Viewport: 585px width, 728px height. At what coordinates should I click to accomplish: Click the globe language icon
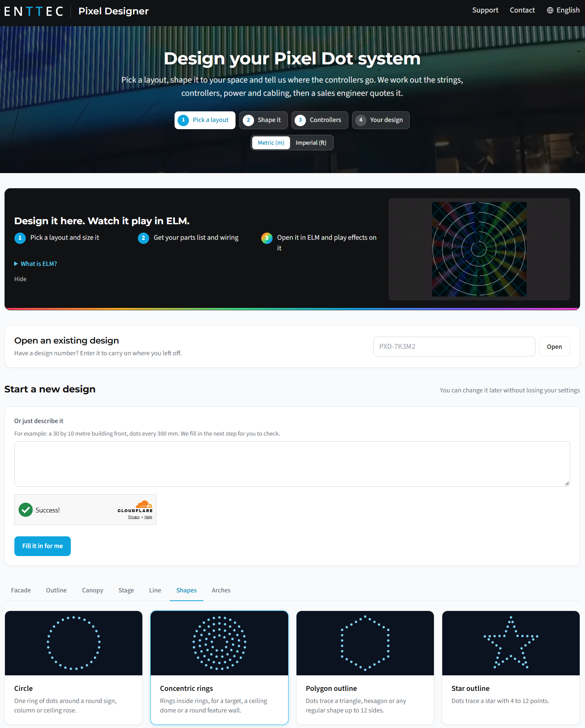click(550, 10)
